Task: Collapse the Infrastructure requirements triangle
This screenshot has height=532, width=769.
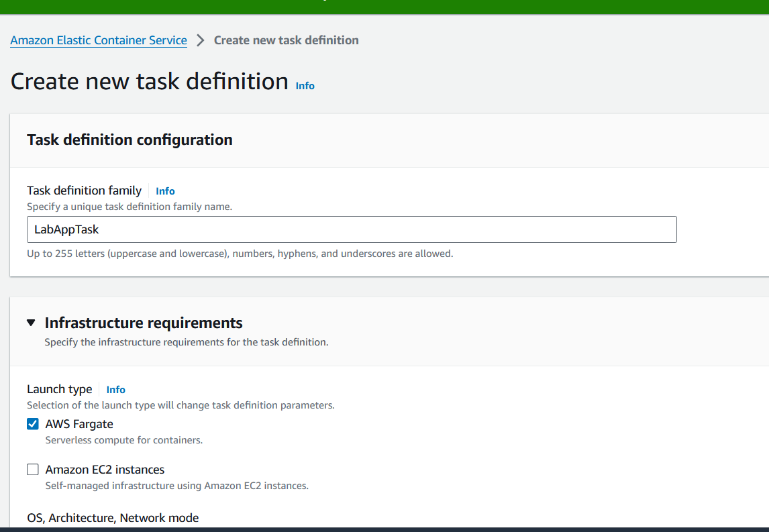Action: pyautogui.click(x=31, y=323)
